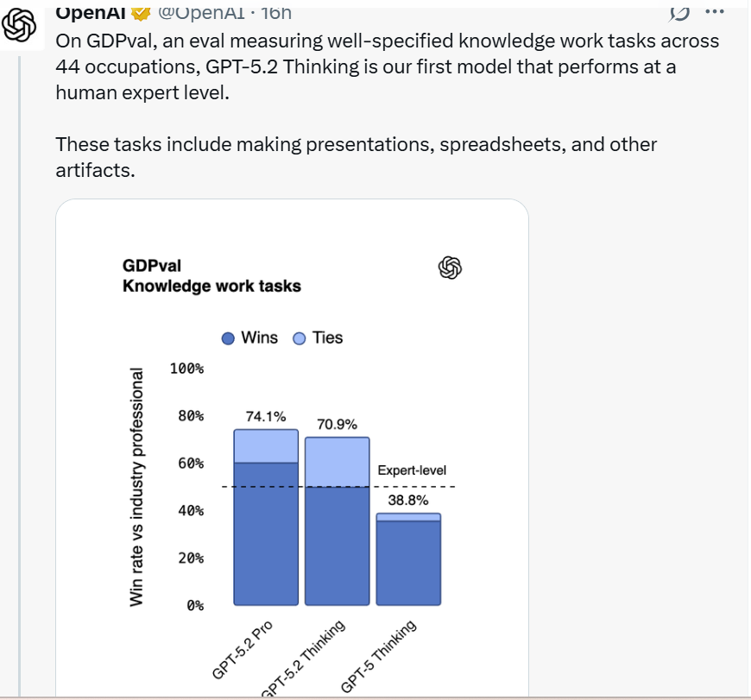Click the @OpenAI handle
Screen dimensions: 751x700
point(200,11)
